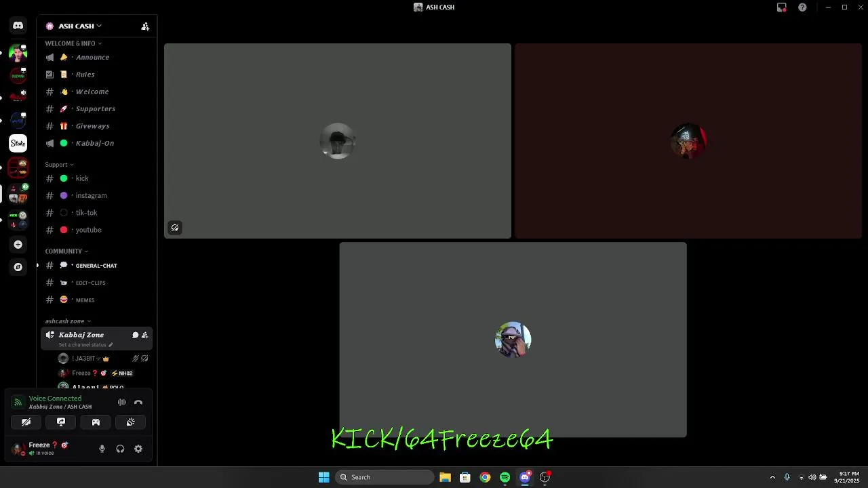
Task: Open Google Chrome from taskbar
Action: [x=485, y=477]
